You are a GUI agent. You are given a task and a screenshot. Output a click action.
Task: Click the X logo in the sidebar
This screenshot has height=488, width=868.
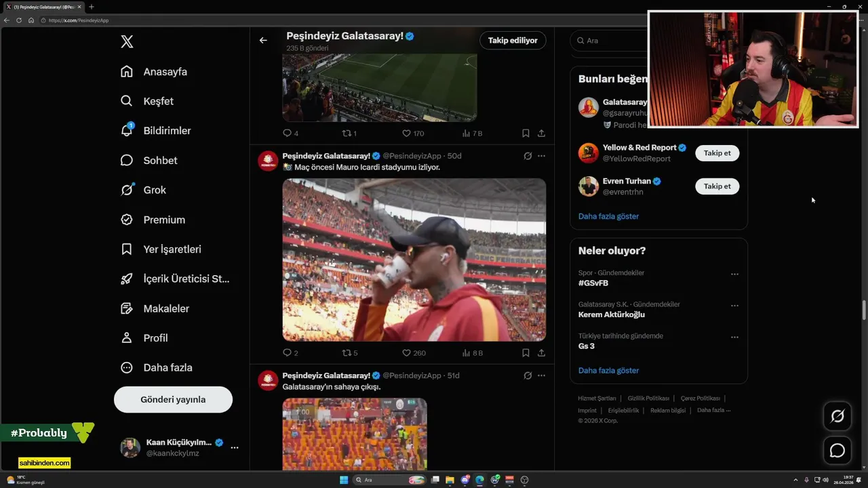click(127, 41)
